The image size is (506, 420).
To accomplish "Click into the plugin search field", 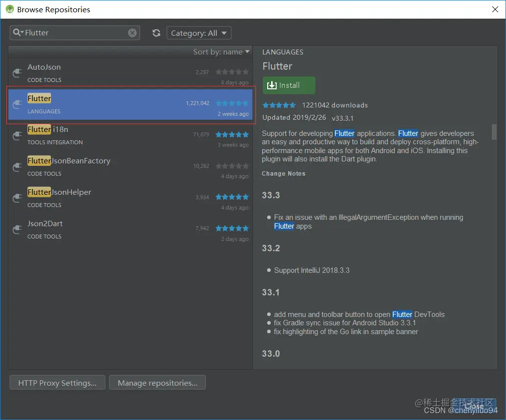I will point(76,32).
